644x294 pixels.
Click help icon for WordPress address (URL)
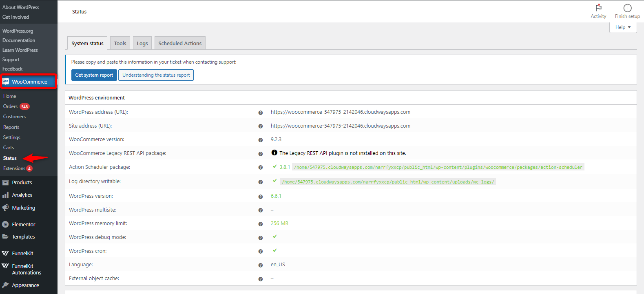click(261, 113)
